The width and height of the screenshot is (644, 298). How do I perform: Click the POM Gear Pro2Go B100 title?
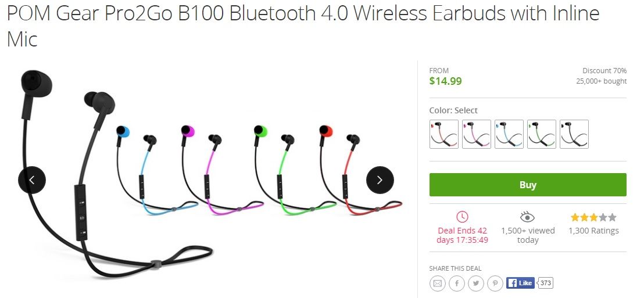303,26
